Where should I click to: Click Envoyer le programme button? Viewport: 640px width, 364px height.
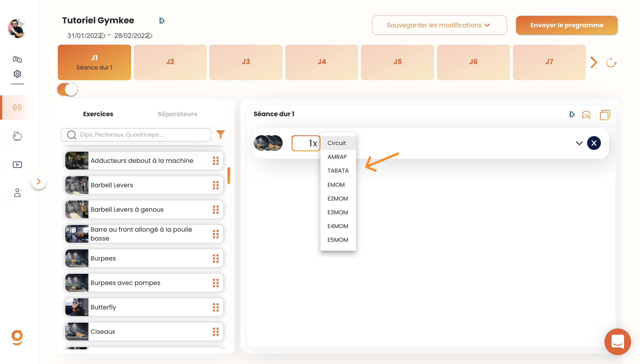click(566, 25)
